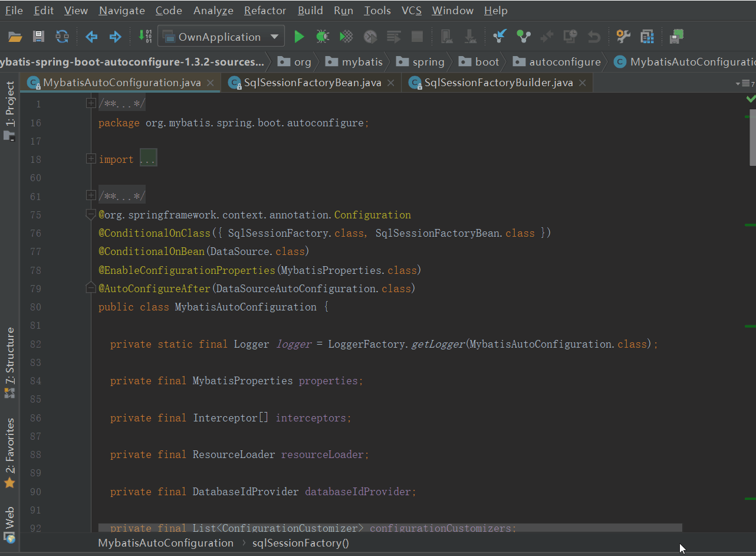Click the Revert undo-arrow icon
Viewport: 756px width, 556px height.
594,37
